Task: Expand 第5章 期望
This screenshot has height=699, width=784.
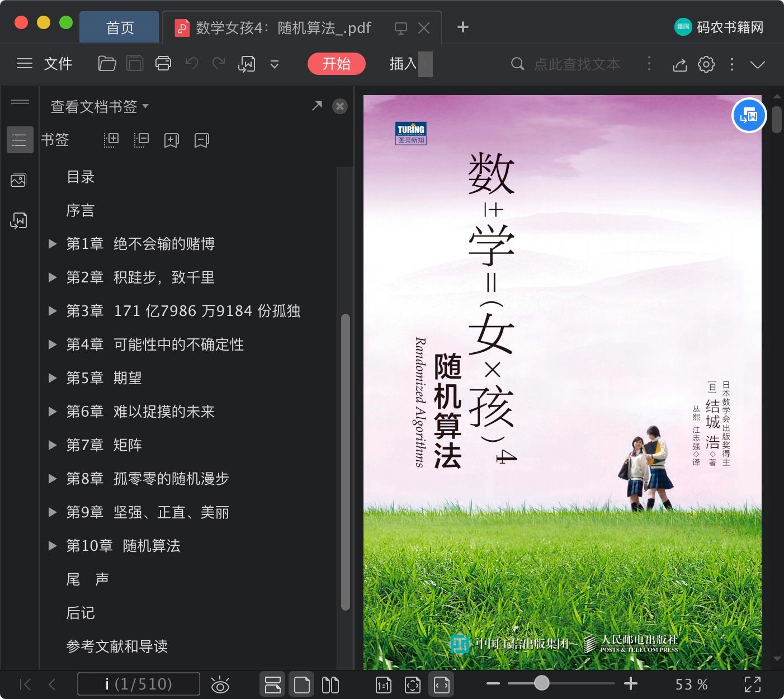Action: point(53,378)
